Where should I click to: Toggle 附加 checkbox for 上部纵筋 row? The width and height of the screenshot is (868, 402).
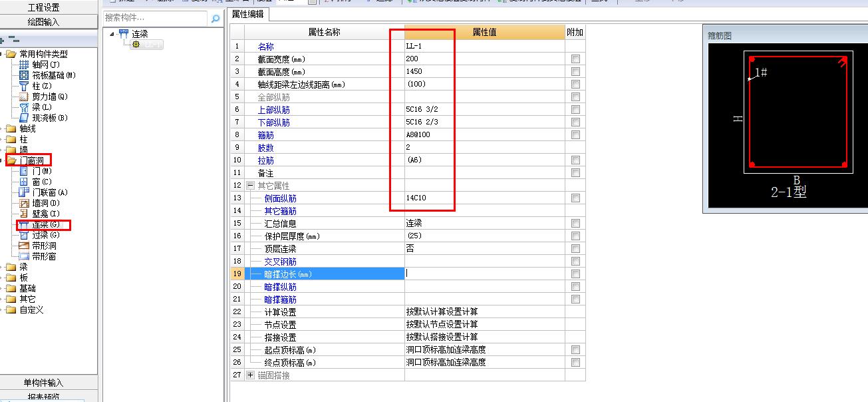tap(575, 110)
